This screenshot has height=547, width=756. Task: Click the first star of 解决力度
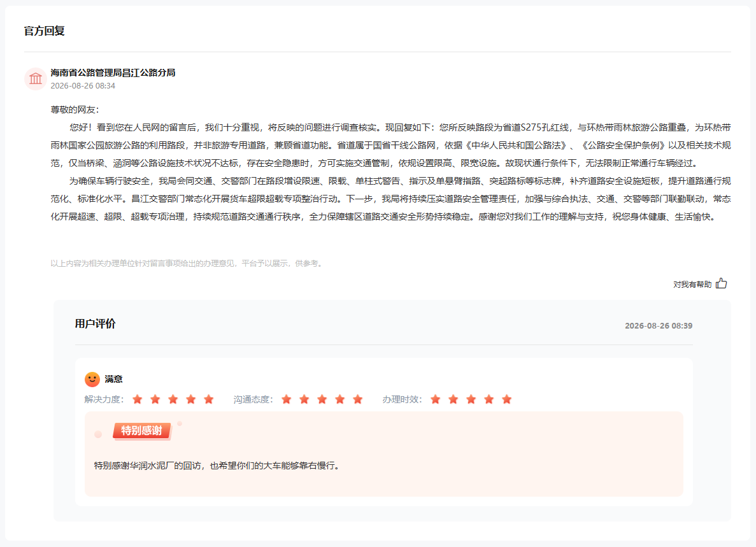pyautogui.click(x=138, y=399)
